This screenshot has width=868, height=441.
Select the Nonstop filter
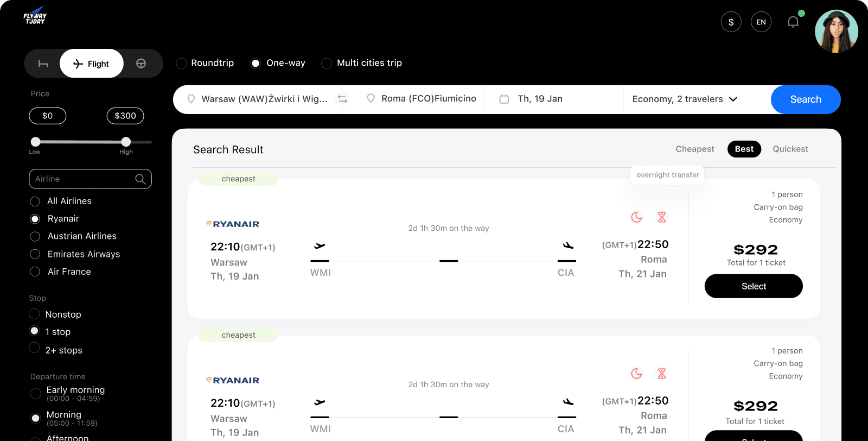coord(35,314)
